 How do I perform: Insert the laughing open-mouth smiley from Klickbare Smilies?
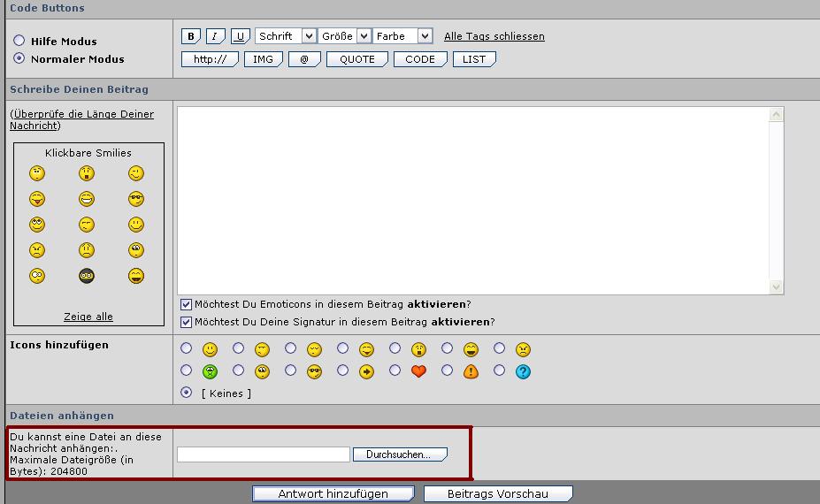pos(136,276)
